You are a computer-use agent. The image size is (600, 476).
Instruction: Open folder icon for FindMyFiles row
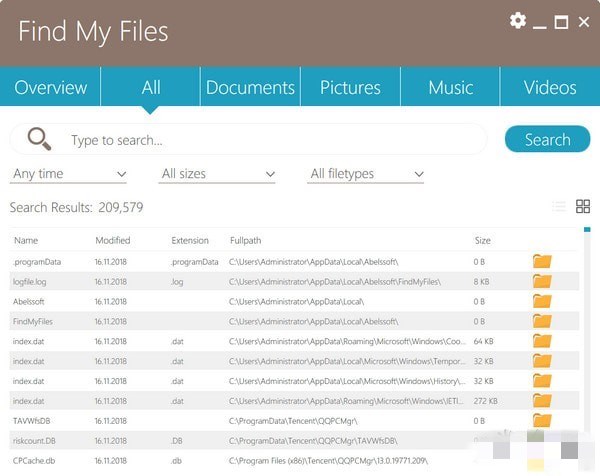click(x=542, y=321)
